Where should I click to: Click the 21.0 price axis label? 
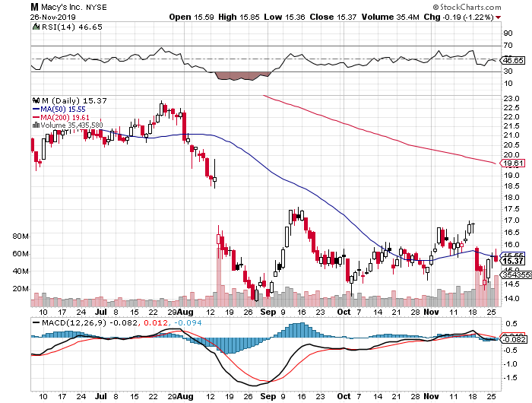(x=511, y=135)
